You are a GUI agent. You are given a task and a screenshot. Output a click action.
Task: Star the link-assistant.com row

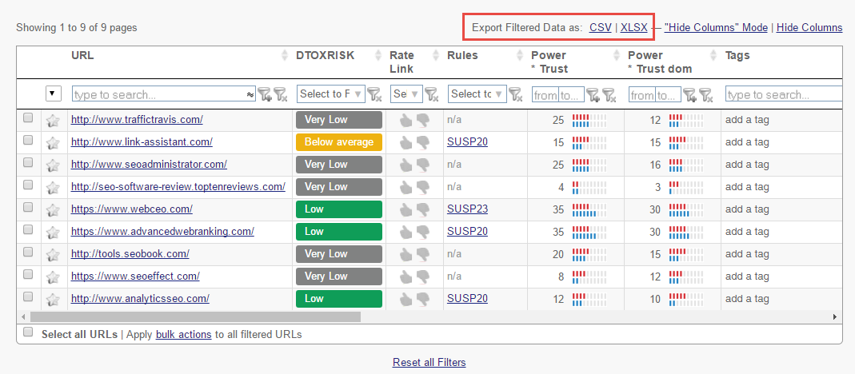pos(52,143)
